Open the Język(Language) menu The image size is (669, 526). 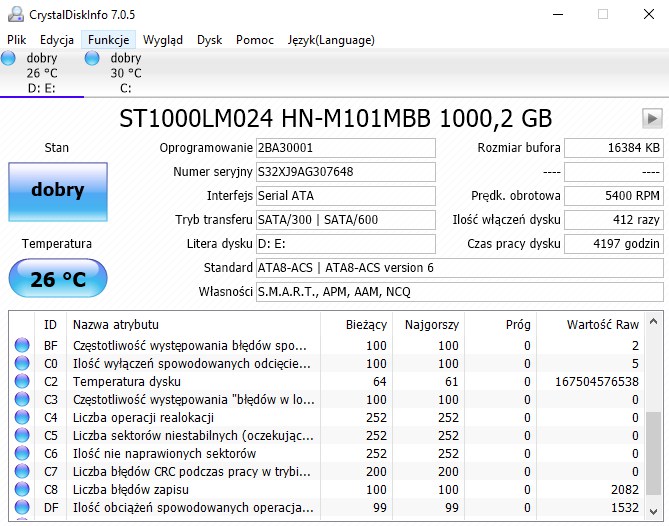[331, 40]
